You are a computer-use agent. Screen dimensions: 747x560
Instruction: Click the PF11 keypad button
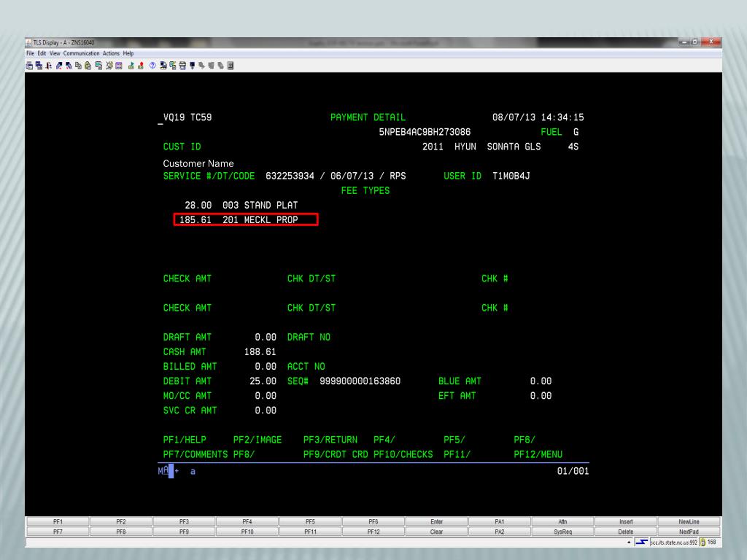(310, 532)
